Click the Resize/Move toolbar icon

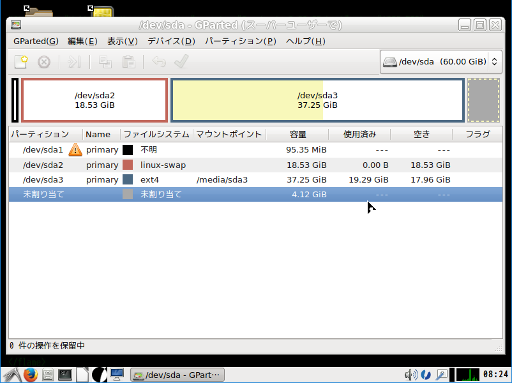[x=74, y=62]
